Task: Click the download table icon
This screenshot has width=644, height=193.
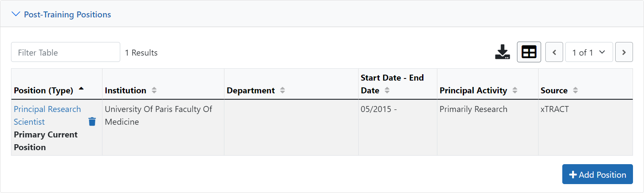Action: [x=503, y=52]
